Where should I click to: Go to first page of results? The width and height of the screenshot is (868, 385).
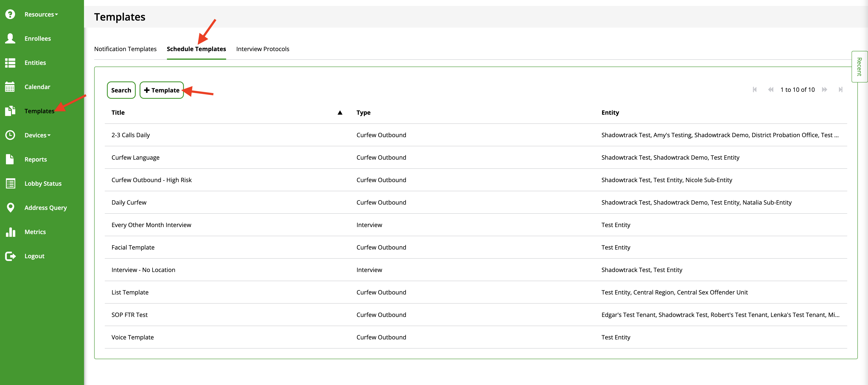pos(755,90)
